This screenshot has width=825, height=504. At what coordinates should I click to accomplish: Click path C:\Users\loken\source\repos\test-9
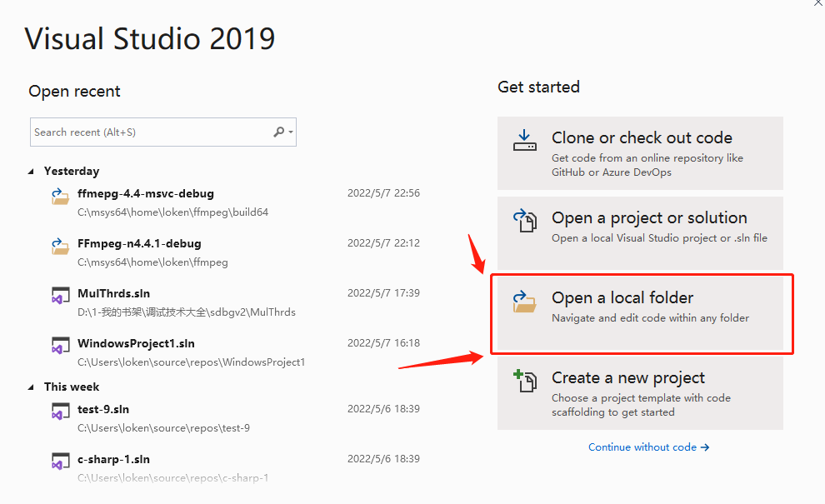click(163, 428)
